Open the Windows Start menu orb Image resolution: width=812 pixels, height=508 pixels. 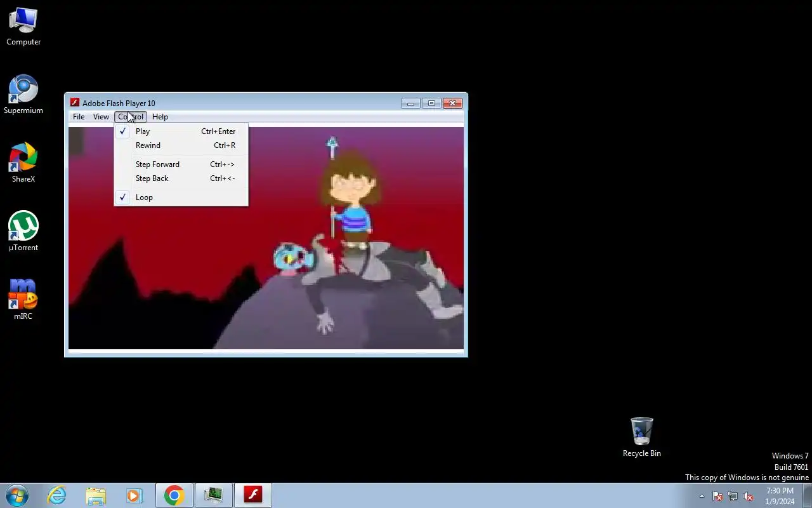(17, 495)
